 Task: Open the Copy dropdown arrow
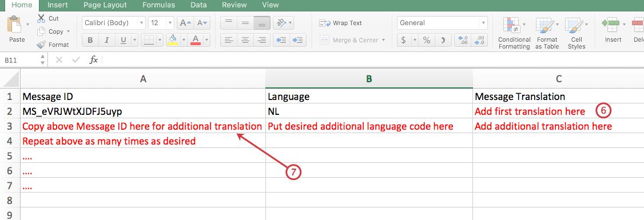68,31
